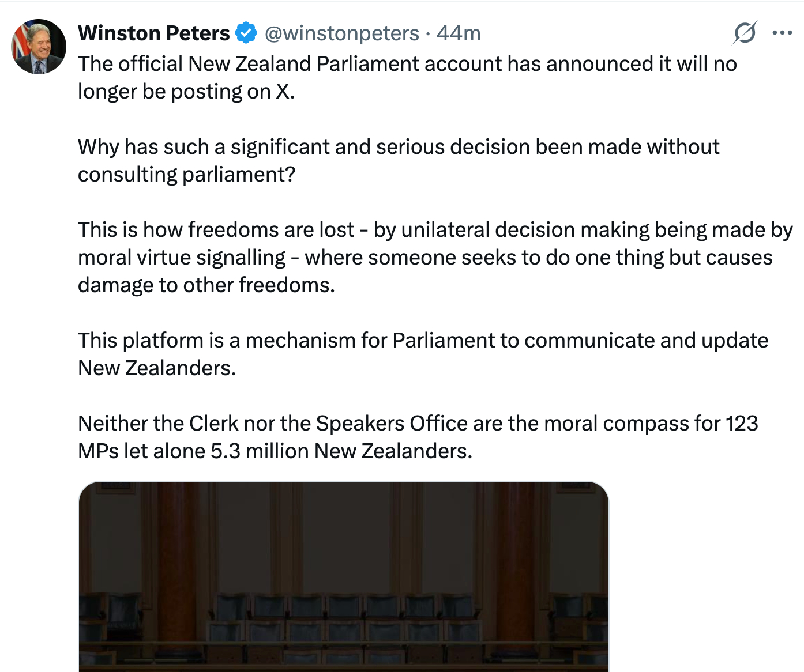This screenshot has height=672, width=804.
Task: Click the paragraph starting "This platform is"
Action: [x=423, y=341]
